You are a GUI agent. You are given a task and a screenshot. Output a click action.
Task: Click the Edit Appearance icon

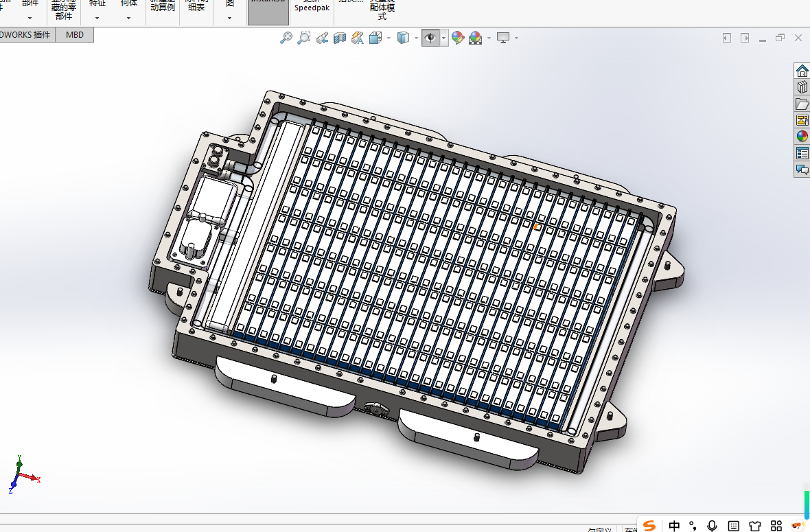(457, 38)
